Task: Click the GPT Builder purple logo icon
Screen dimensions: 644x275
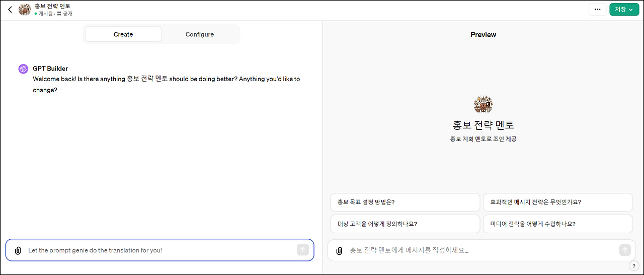Action: click(23, 69)
